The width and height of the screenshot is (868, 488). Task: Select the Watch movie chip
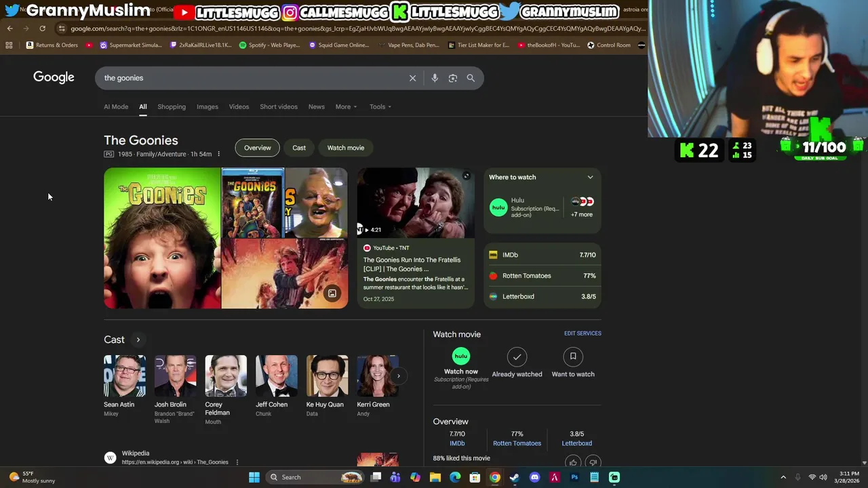click(x=346, y=148)
